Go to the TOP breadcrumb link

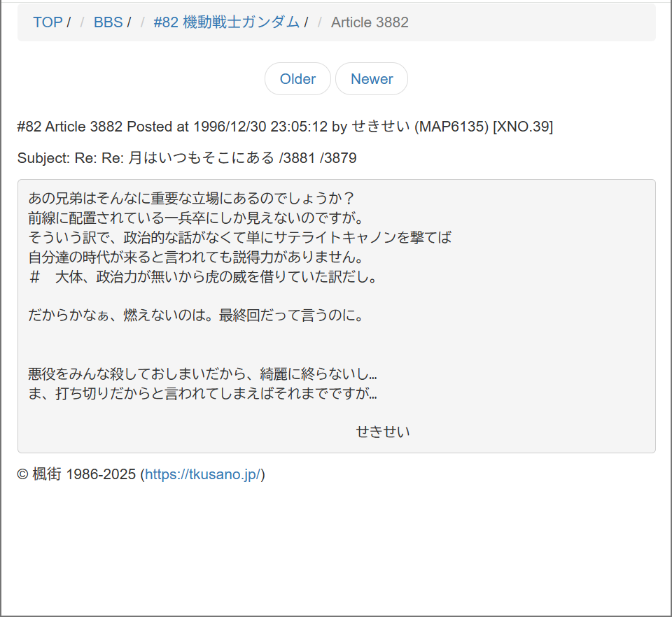[48, 22]
